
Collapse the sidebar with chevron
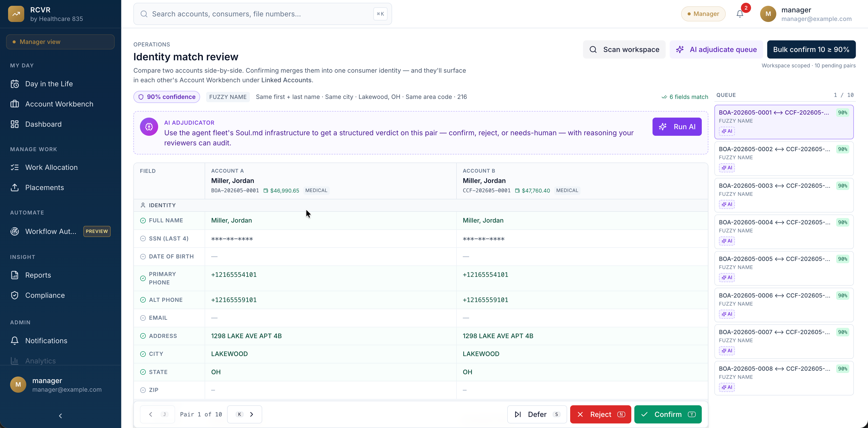point(60,416)
